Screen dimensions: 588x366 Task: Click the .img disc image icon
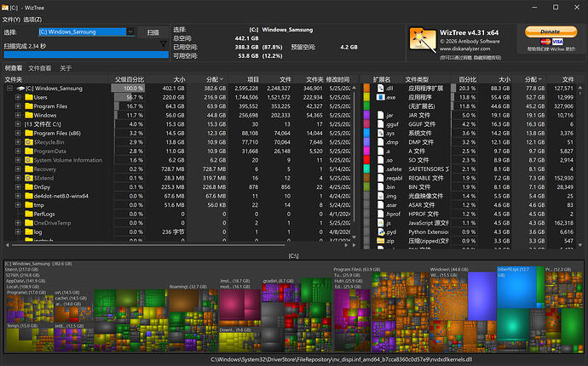point(381,196)
